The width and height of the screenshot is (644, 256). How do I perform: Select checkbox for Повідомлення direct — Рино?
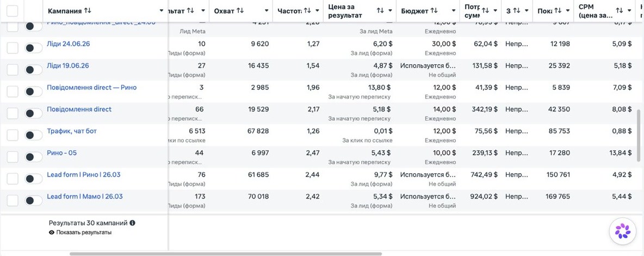click(x=13, y=92)
